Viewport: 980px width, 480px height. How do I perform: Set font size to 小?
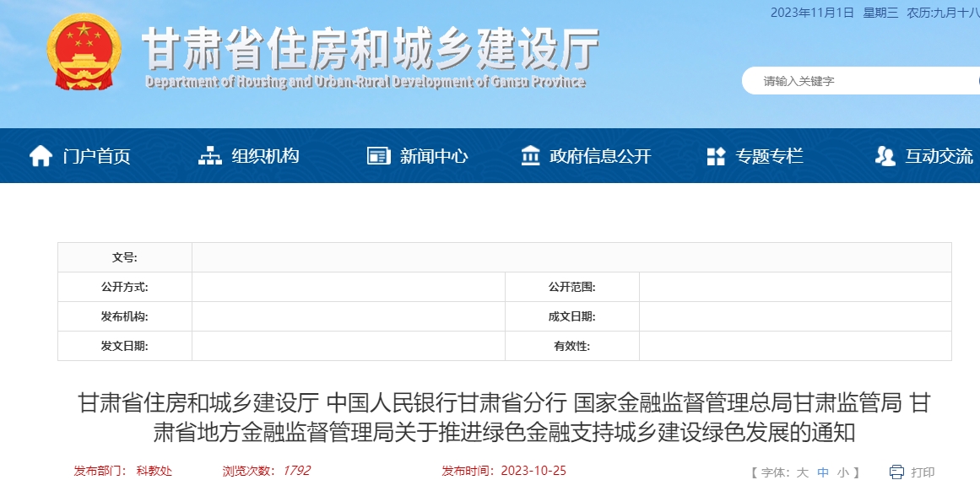pos(843,472)
